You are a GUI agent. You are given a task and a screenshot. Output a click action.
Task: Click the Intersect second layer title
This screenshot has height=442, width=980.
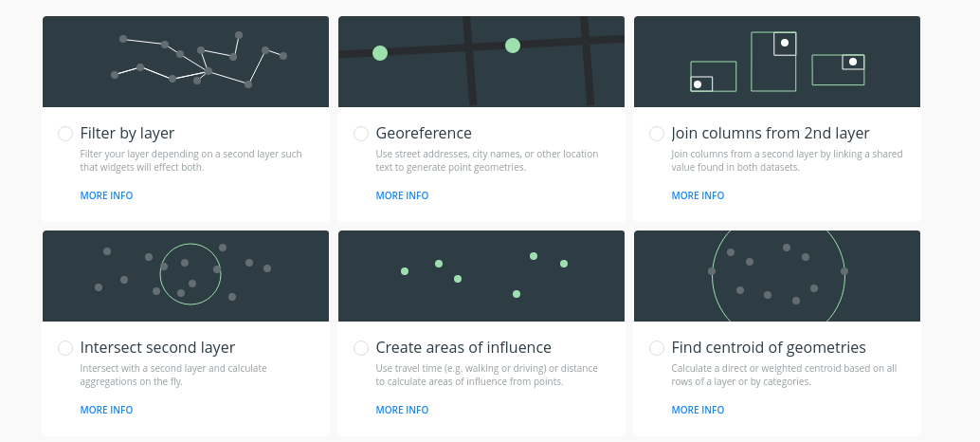pyautogui.click(x=157, y=347)
